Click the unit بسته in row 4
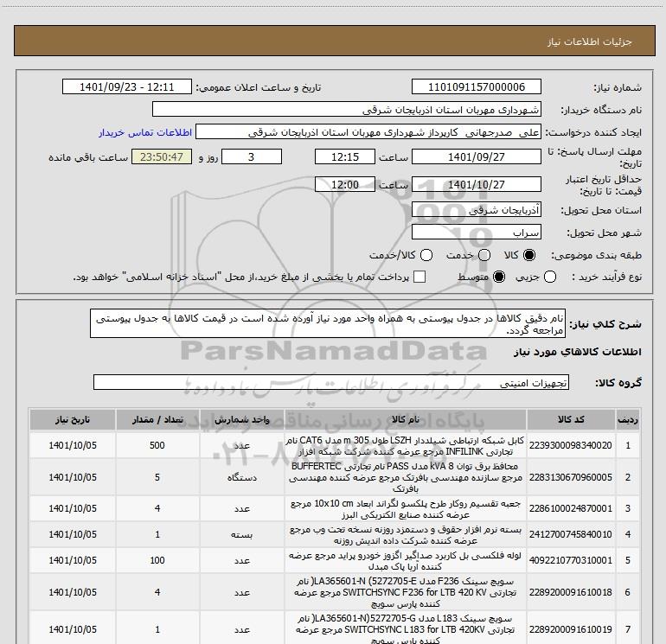The image size is (666, 644). click(x=241, y=534)
